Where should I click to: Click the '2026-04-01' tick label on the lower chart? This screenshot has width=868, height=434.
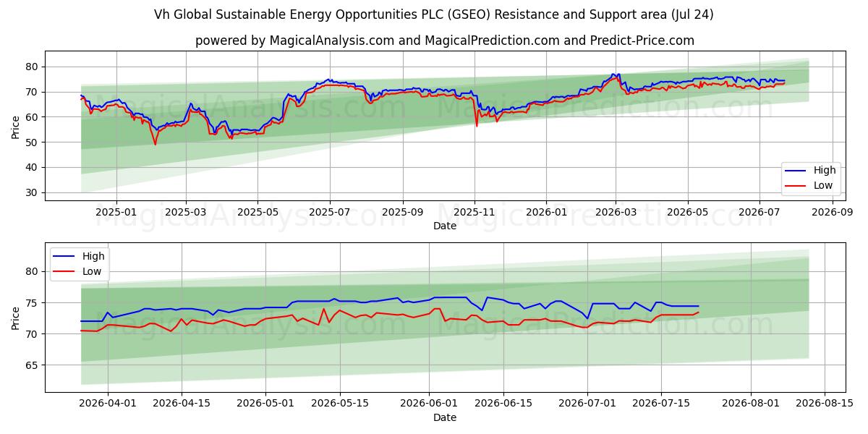point(108,403)
